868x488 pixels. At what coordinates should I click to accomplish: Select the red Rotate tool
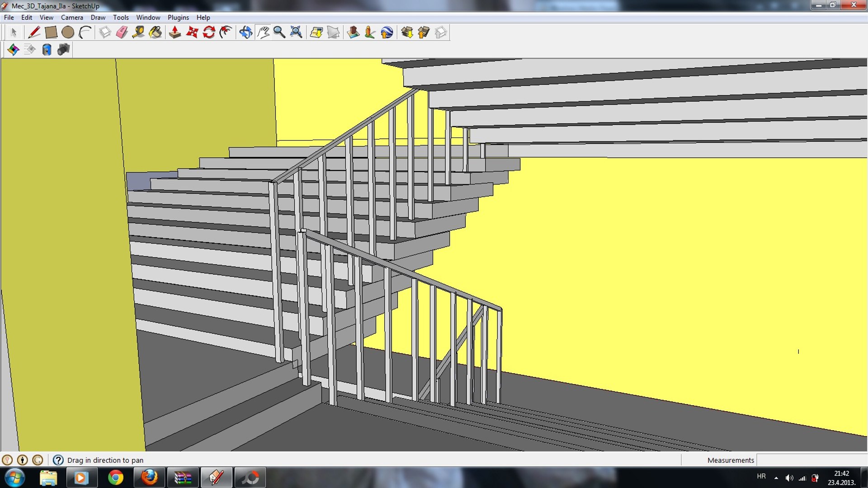[209, 33]
